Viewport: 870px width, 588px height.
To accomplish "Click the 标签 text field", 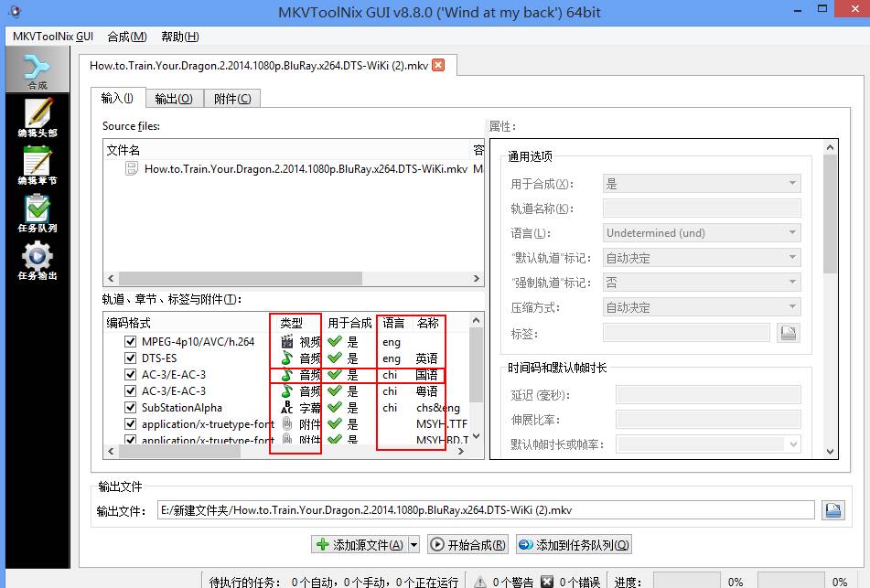I will click(686, 333).
